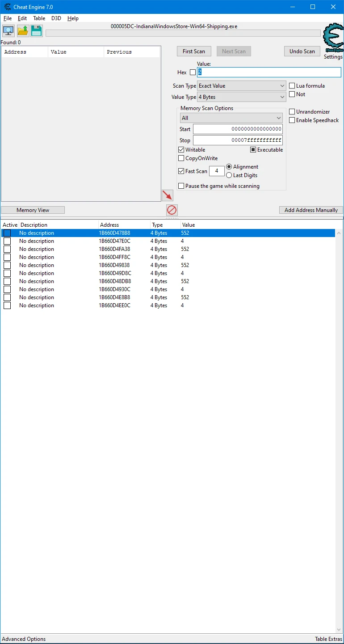This screenshot has height=644, width=344.
Task: Click Add Address Manually button
Action: tap(311, 210)
